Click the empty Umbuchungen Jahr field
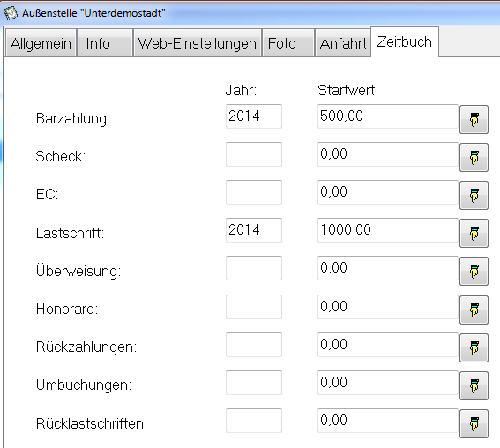 [x=254, y=383]
